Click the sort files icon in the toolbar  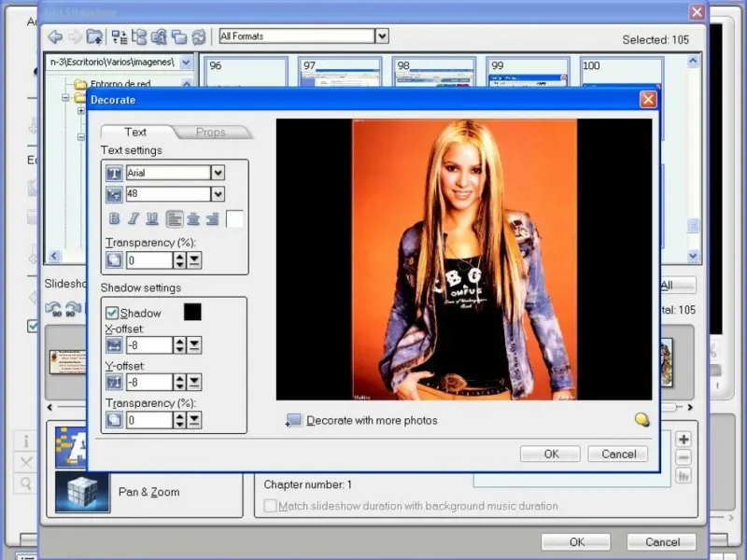[x=120, y=36]
